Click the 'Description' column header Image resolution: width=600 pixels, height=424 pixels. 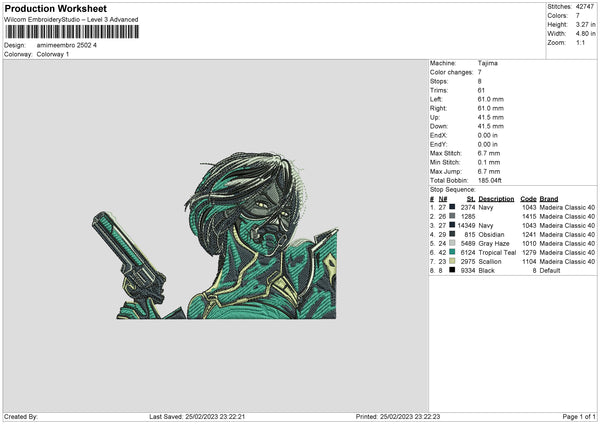point(496,199)
